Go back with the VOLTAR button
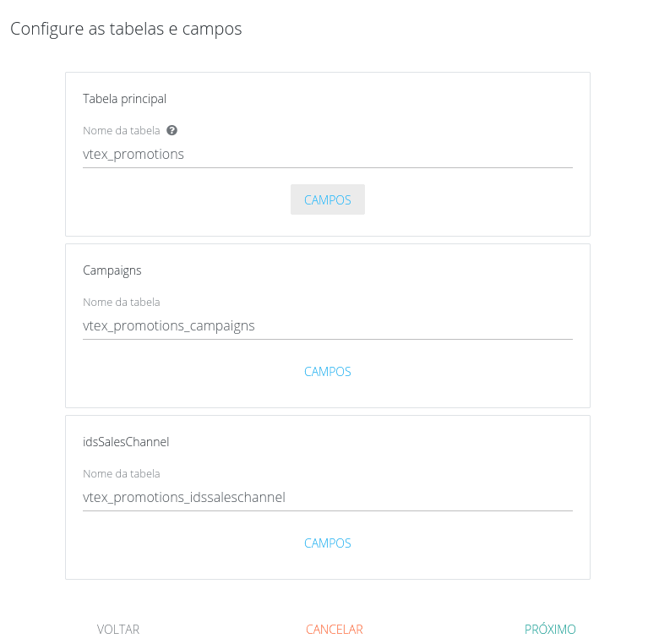This screenshot has height=644, width=659. pyautogui.click(x=118, y=630)
